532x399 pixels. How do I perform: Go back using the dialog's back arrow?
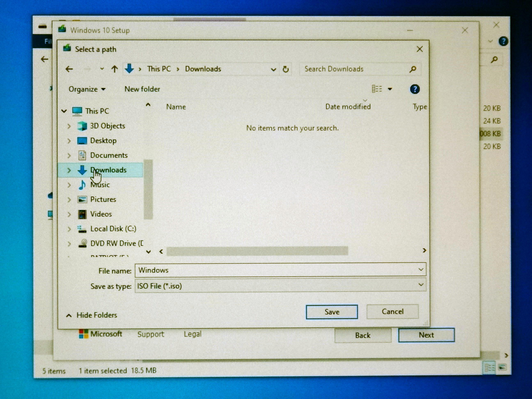69,69
